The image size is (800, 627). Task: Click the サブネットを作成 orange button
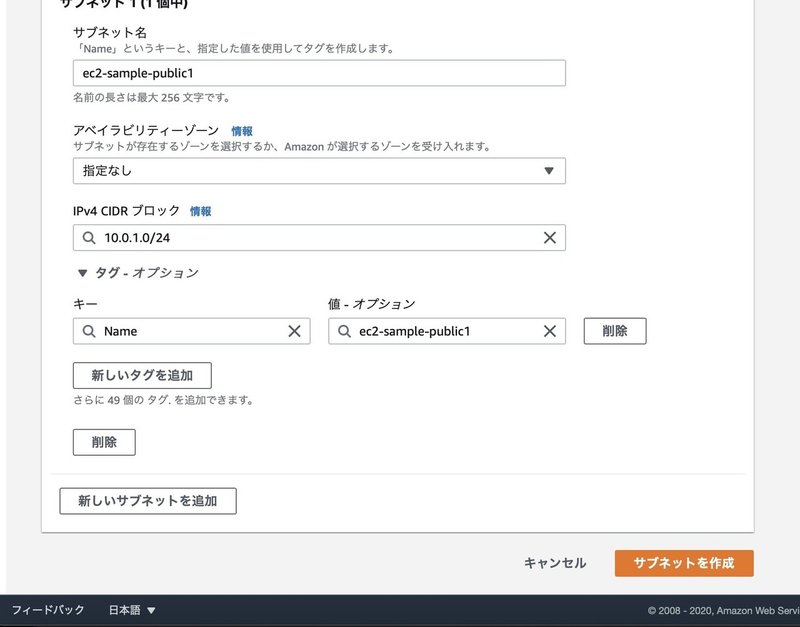pyautogui.click(x=685, y=563)
